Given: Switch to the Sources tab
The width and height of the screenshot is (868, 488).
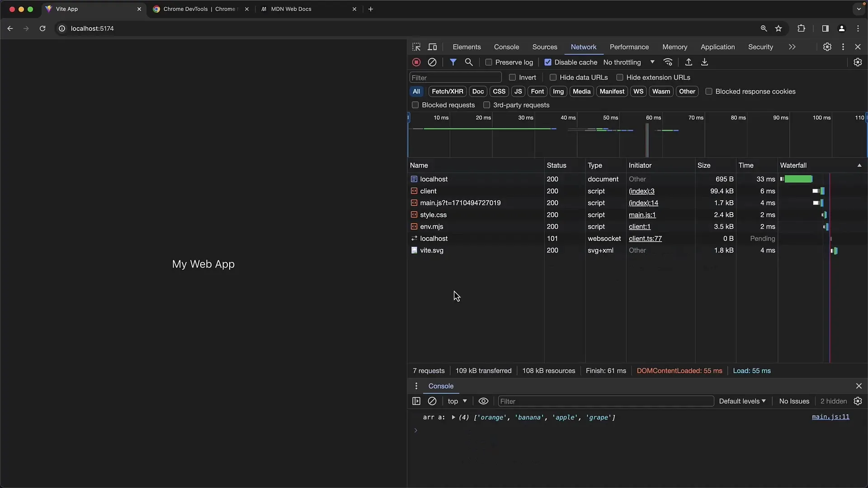Looking at the screenshot, I should point(545,47).
